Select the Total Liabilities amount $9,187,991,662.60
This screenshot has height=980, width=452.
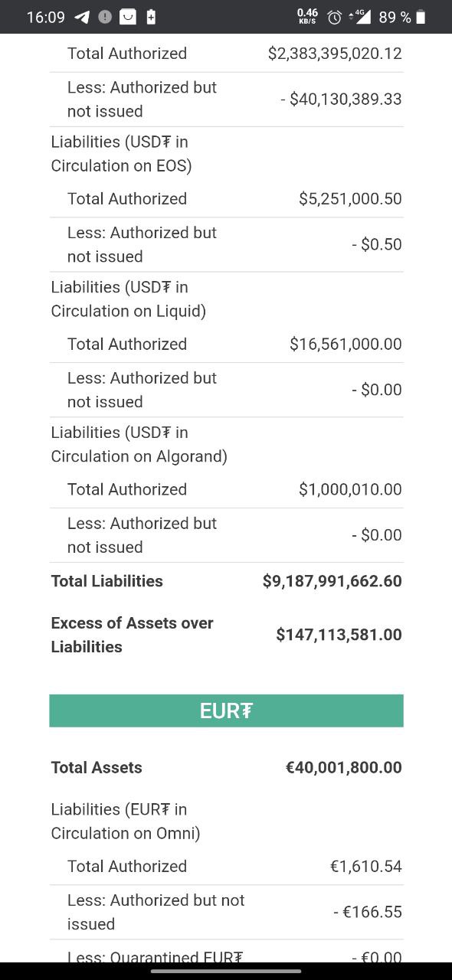[332, 581]
